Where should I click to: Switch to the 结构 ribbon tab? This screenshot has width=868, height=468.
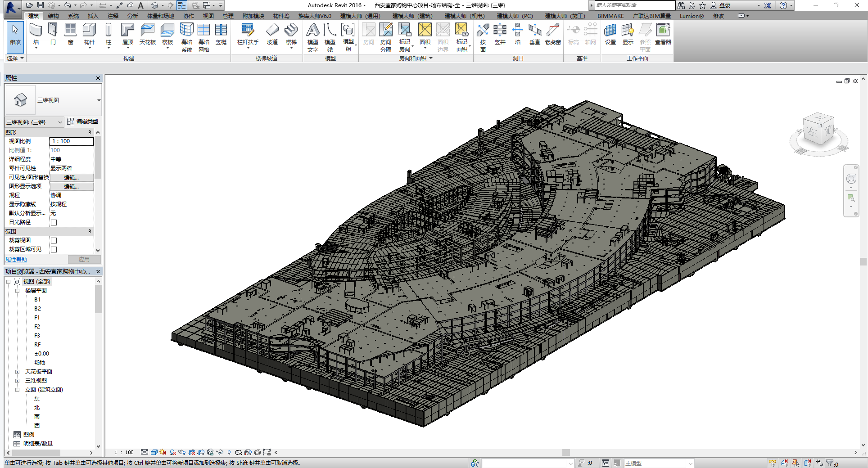(x=54, y=16)
